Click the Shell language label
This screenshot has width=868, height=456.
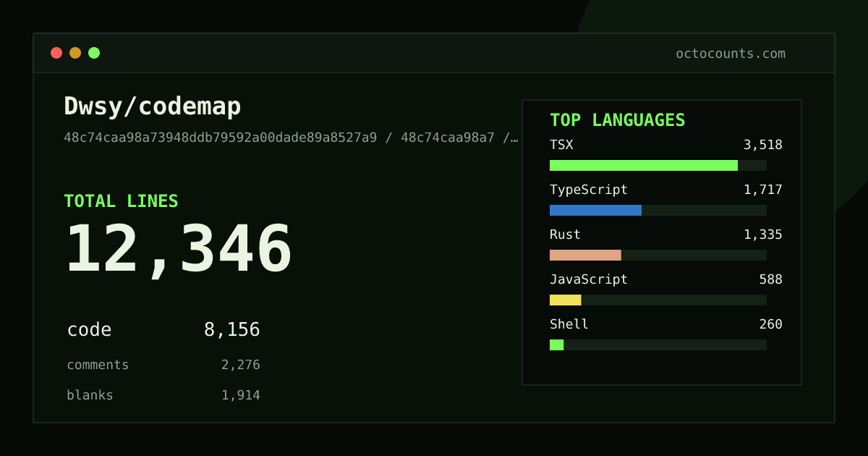[x=569, y=324]
